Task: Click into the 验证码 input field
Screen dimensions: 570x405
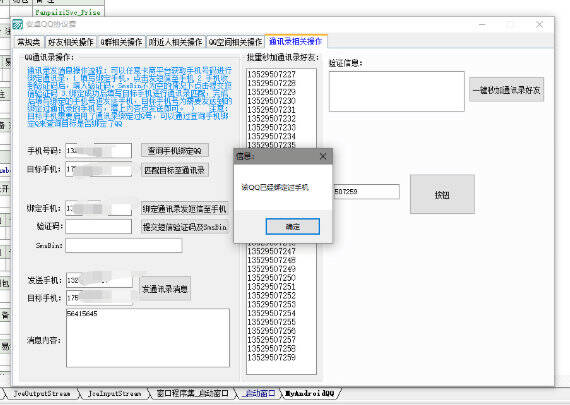Action: pos(99,226)
